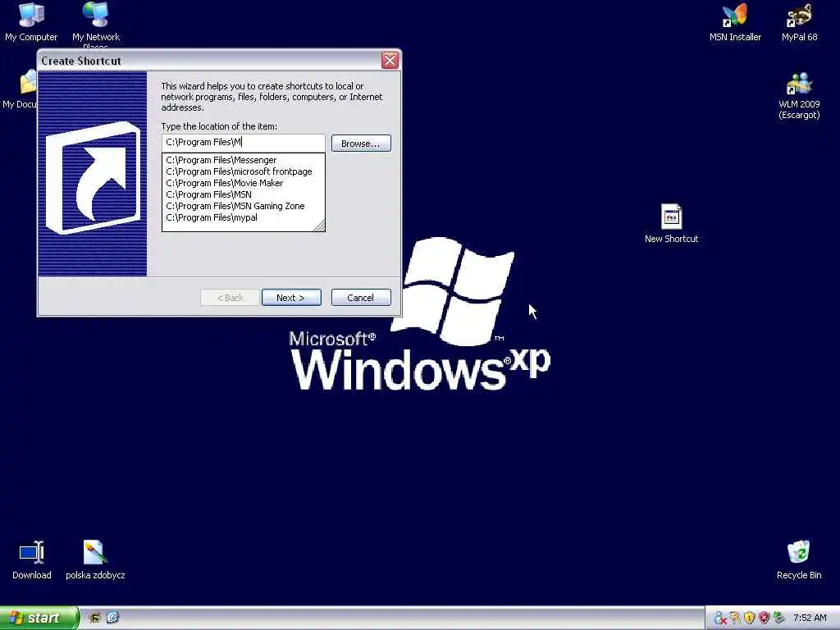Screen dimensions: 840x630
Task: Open My Network Places desktop icon
Action: coord(96,24)
